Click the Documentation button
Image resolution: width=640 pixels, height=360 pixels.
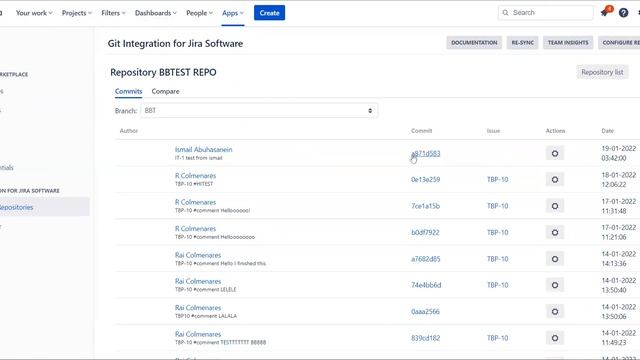point(474,42)
